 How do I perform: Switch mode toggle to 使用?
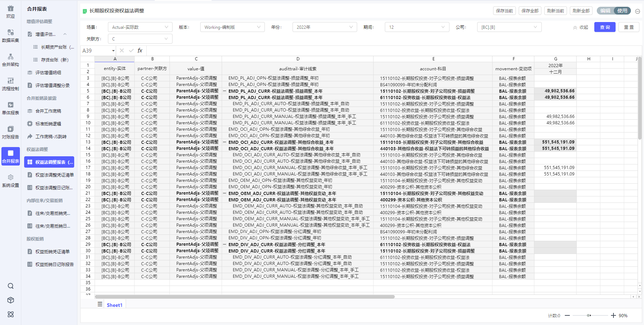(x=622, y=11)
